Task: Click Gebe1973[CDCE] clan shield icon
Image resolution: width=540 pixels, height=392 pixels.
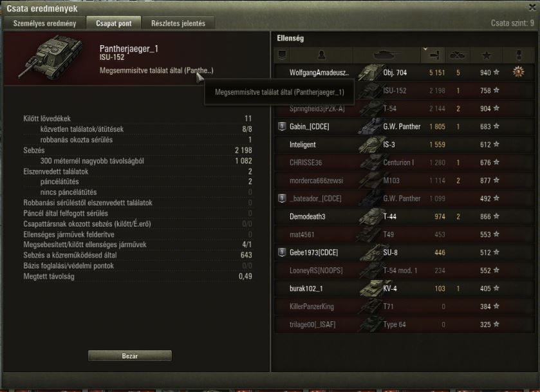Action: tap(282, 252)
